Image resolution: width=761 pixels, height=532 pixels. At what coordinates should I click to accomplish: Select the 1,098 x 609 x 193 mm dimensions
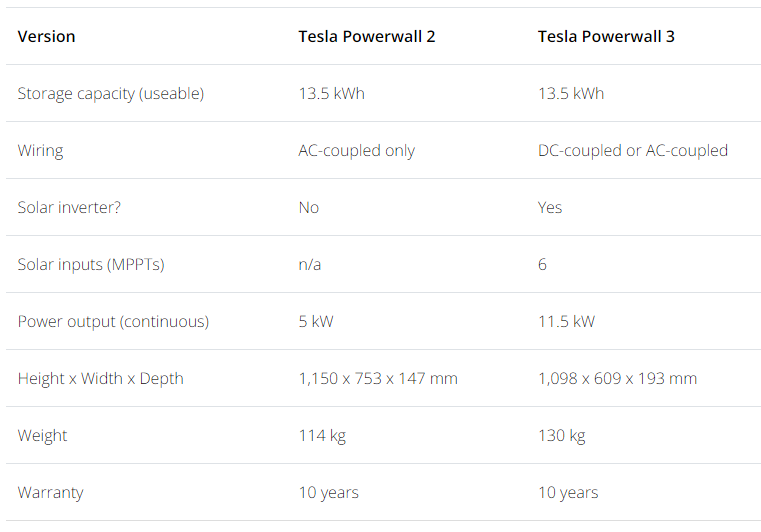click(x=617, y=379)
